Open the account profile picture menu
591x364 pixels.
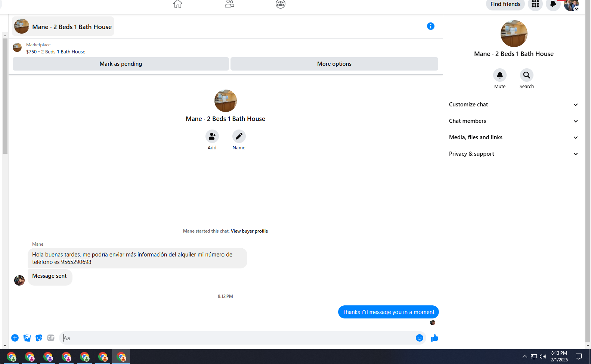(571, 4)
